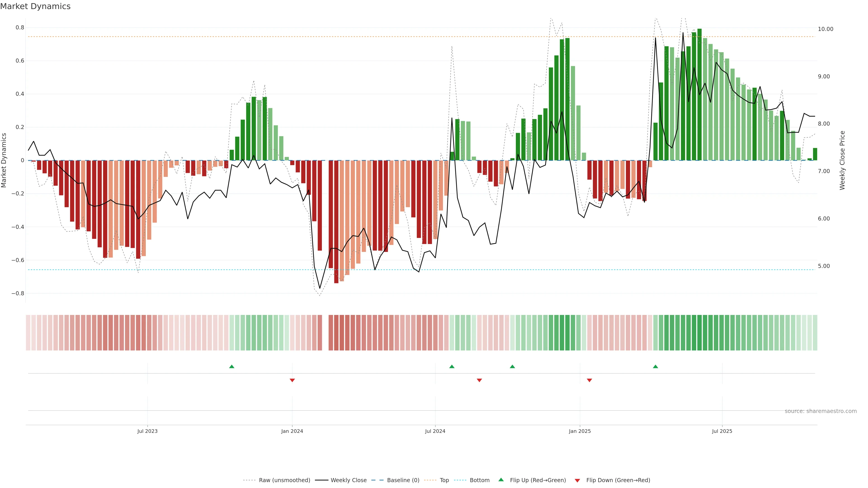This screenshot has height=488, width=868.
Task: Click the rightmost heat strip cell
Action: [815, 333]
